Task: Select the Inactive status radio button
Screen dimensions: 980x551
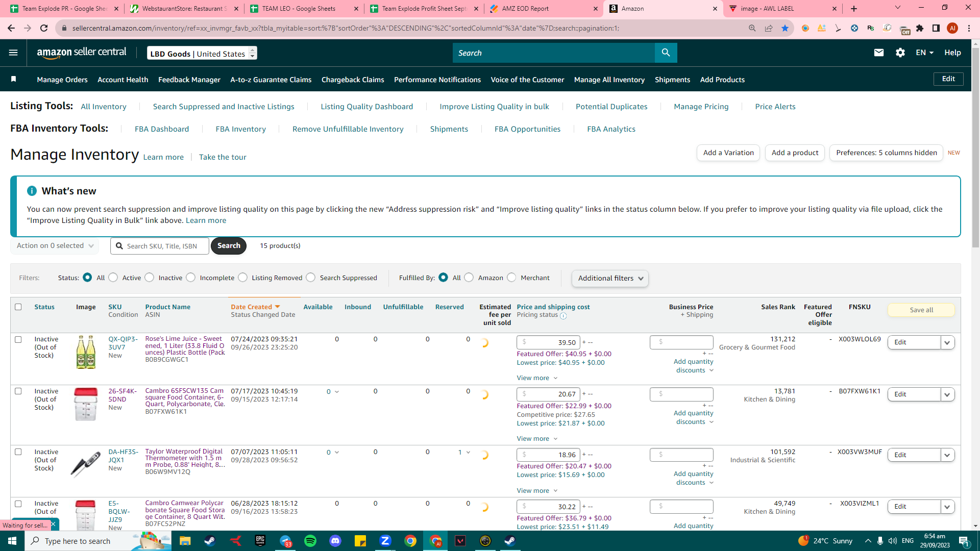Action: click(x=150, y=278)
